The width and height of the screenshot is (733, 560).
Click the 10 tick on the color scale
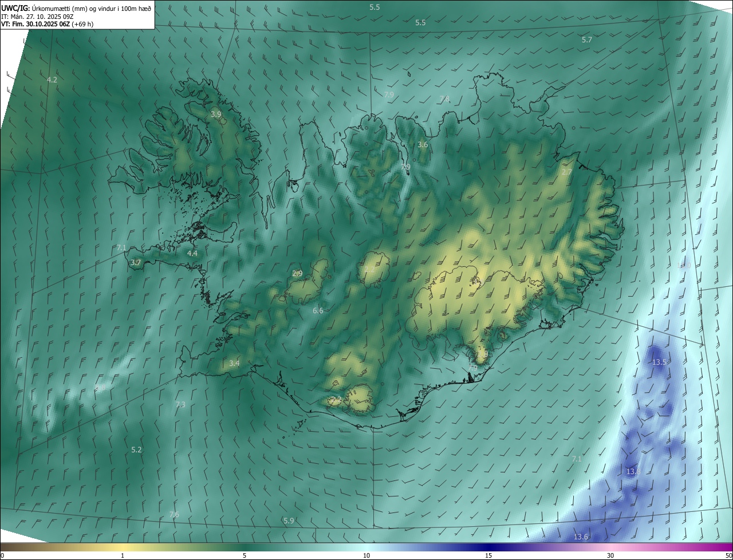[x=366, y=556]
